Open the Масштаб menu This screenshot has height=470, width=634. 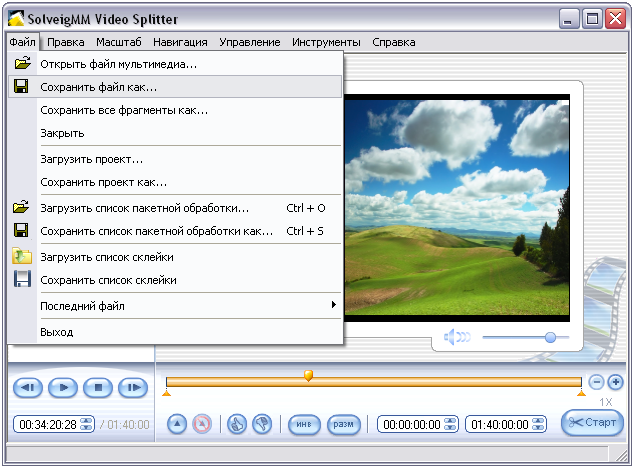tap(119, 42)
